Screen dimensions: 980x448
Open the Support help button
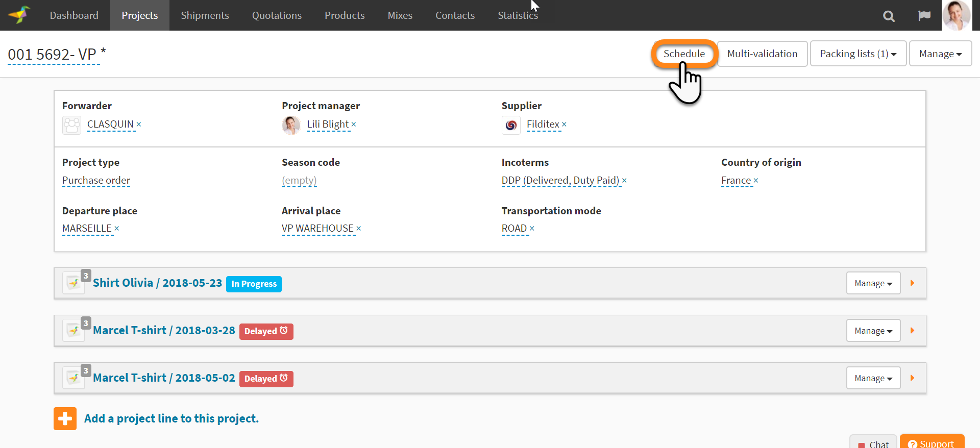pyautogui.click(x=932, y=443)
